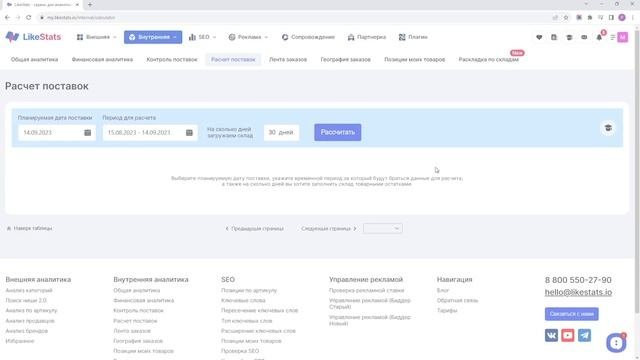Open footer link Ключевые слова
This screenshot has width=640, height=360.
click(x=243, y=300)
